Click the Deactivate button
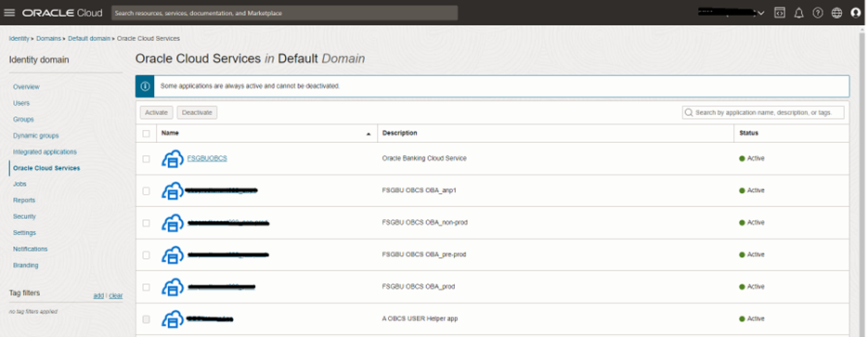 (x=197, y=112)
